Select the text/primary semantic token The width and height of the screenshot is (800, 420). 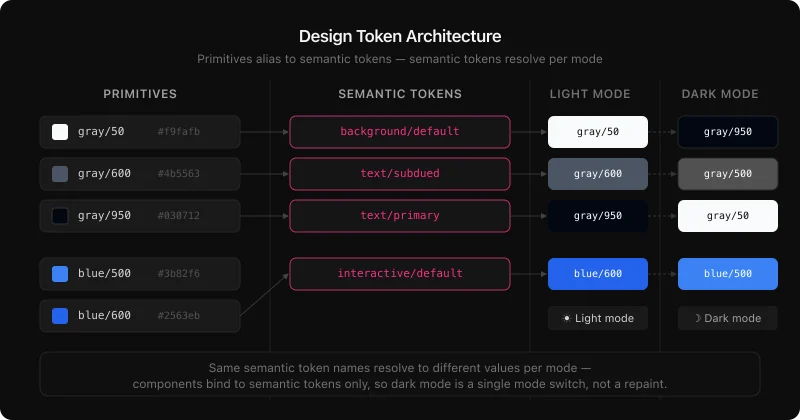[x=400, y=215]
